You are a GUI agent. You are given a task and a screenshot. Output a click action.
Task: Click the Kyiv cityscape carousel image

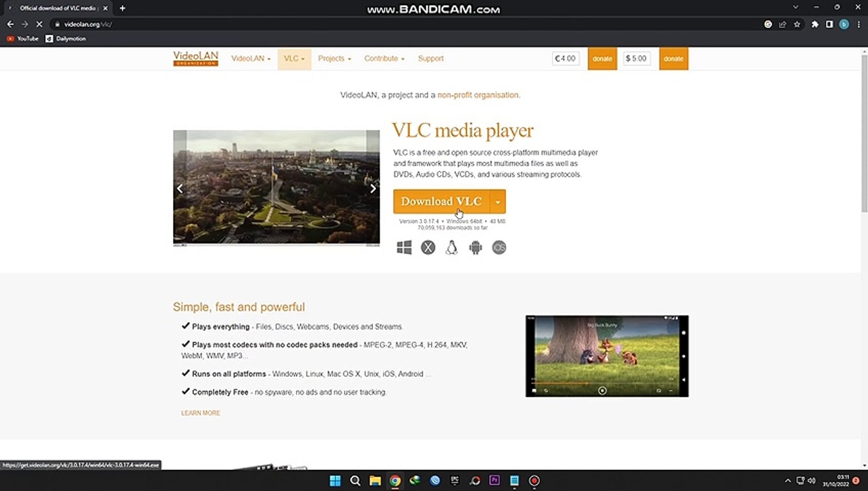[276, 187]
